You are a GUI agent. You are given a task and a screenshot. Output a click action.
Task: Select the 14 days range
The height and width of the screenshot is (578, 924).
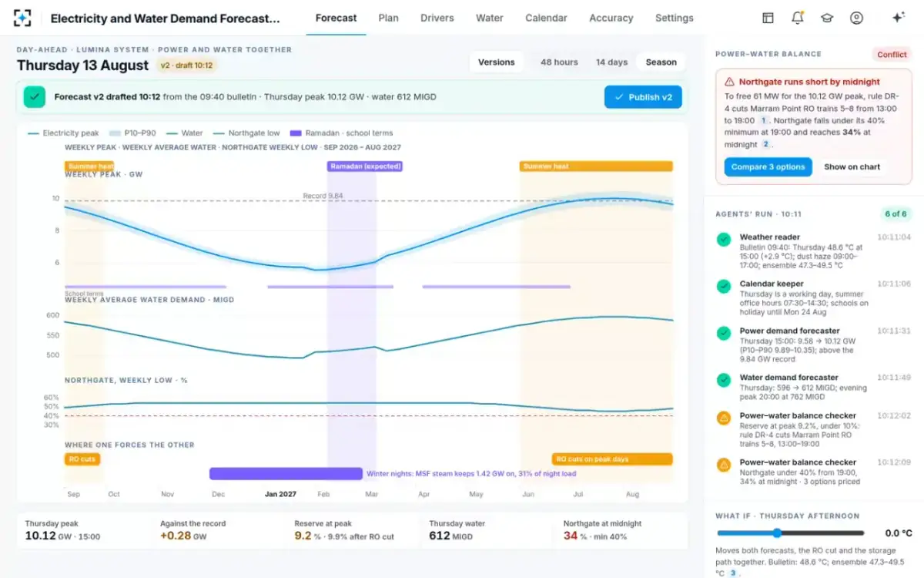(x=611, y=62)
